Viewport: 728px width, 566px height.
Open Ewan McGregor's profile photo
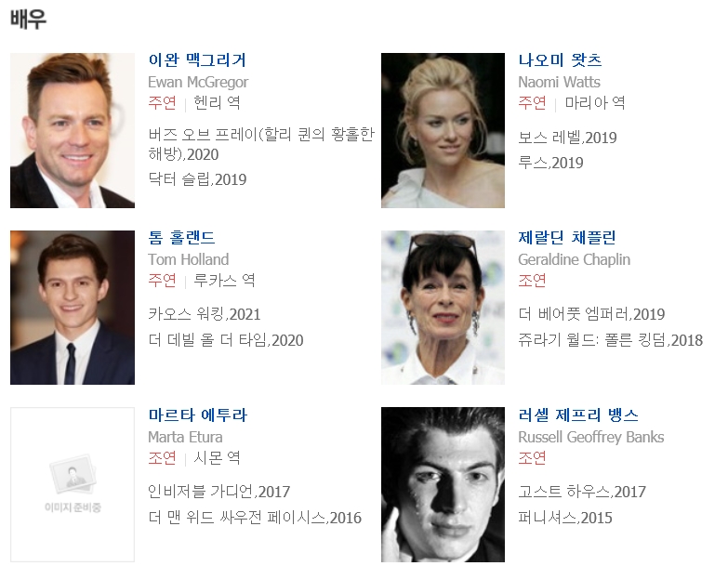click(x=73, y=130)
